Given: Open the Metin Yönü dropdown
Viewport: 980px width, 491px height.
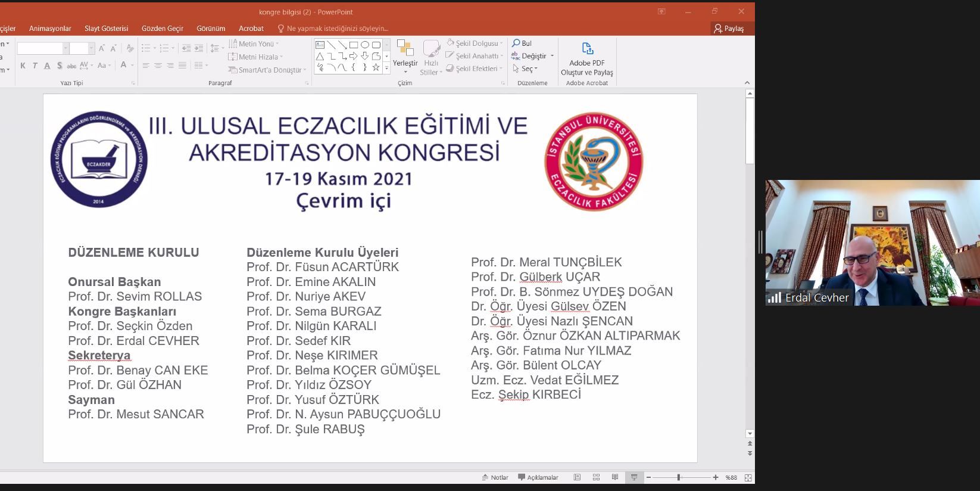Looking at the screenshot, I should click(x=277, y=44).
